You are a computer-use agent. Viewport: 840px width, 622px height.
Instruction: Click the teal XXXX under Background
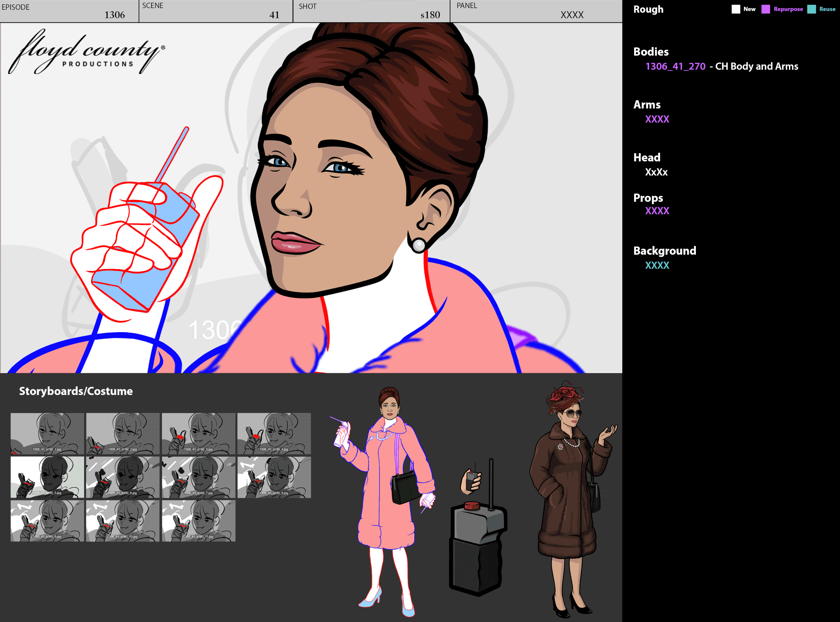click(x=657, y=265)
